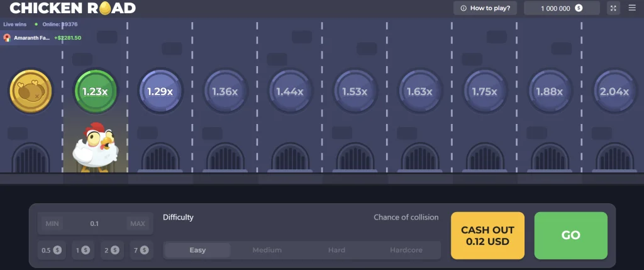This screenshot has height=270, width=644.
Task: Click the 1.53x multiplier coin
Action: (355, 91)
